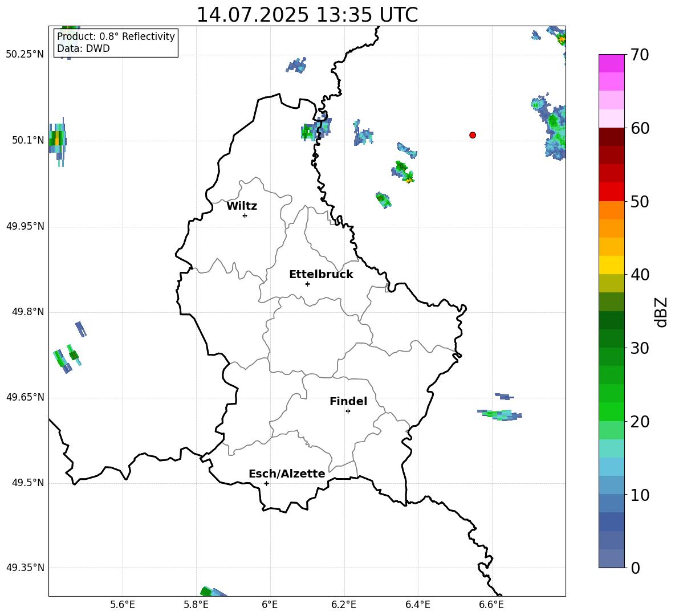Screen dimensions: 675x616
Task: Click the 50.1°N latitude label
Action: tap(28, 140)
